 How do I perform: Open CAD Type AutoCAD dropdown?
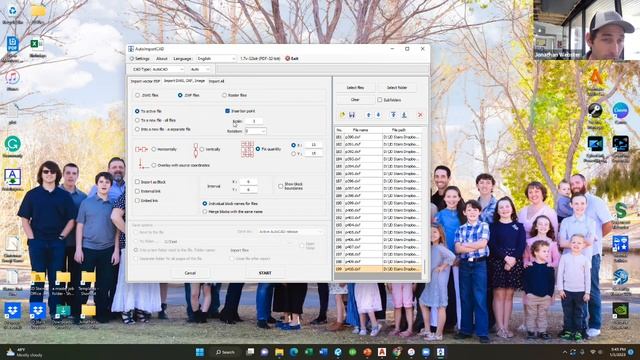pos(169,69)
